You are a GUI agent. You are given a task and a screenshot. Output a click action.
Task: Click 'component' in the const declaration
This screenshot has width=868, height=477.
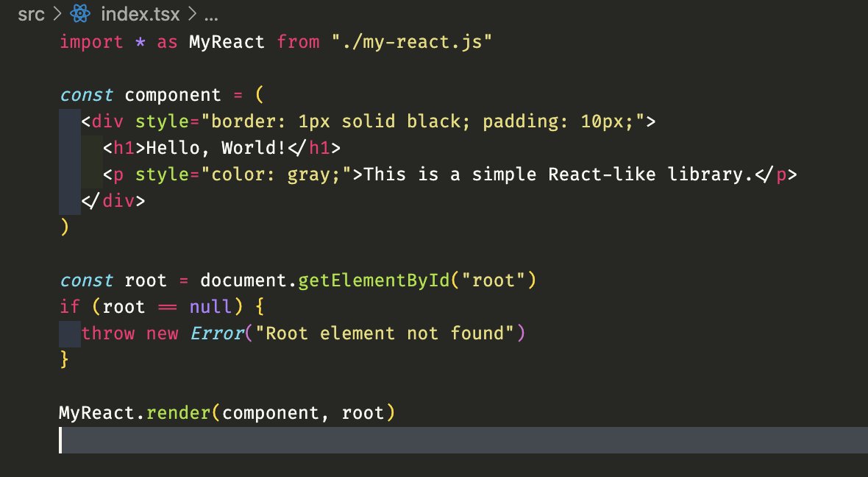[x=173, y=95]
